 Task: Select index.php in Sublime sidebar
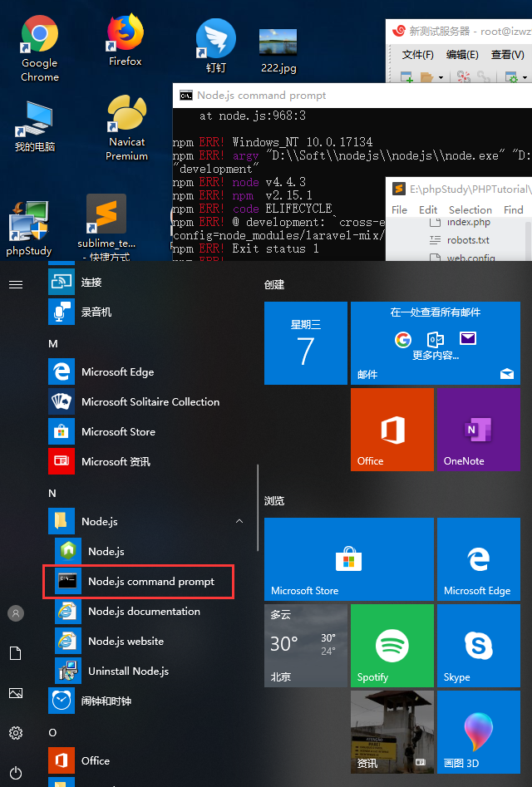(x=468, y=223)
